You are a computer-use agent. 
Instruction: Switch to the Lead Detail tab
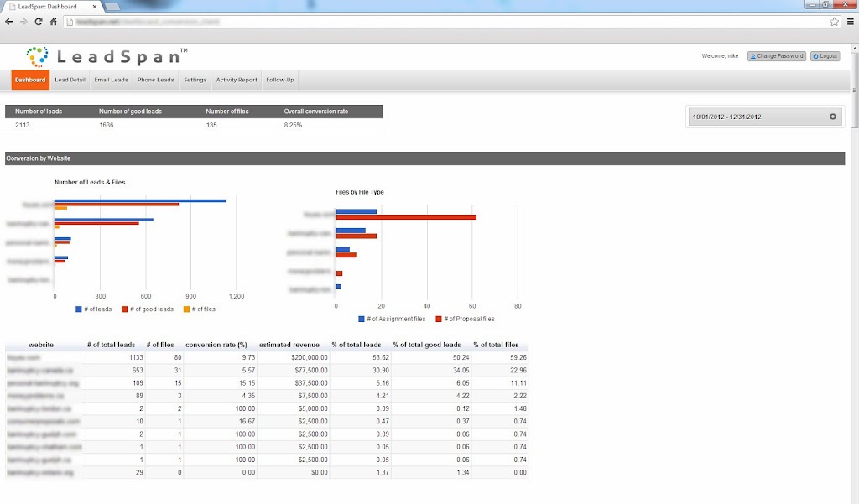(70, 80)
